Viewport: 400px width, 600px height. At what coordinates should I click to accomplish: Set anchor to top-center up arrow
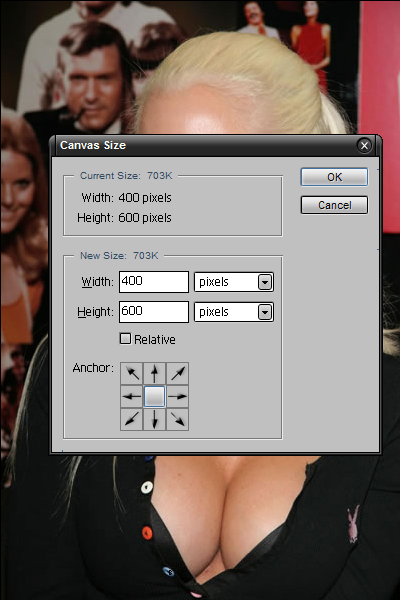point(154,373)
